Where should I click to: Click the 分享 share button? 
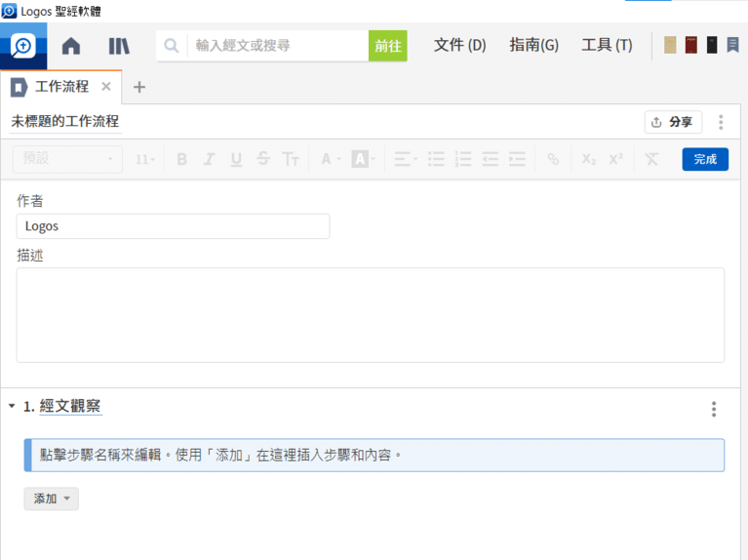[673, 122]
